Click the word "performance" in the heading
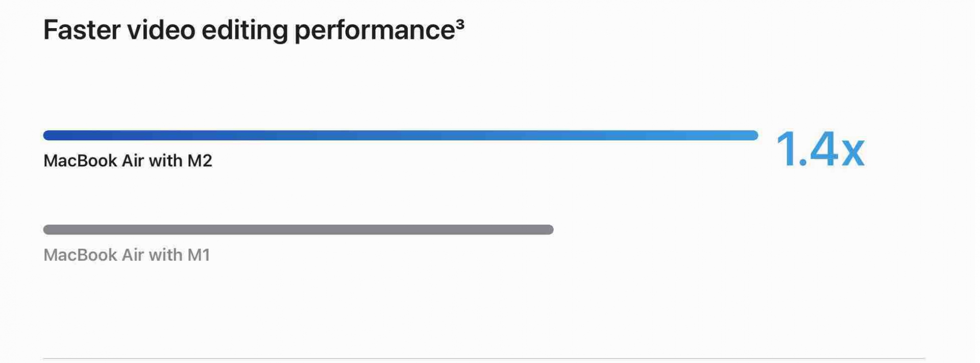Viewport: 980px width, 363px height. [x=375, y=30]
